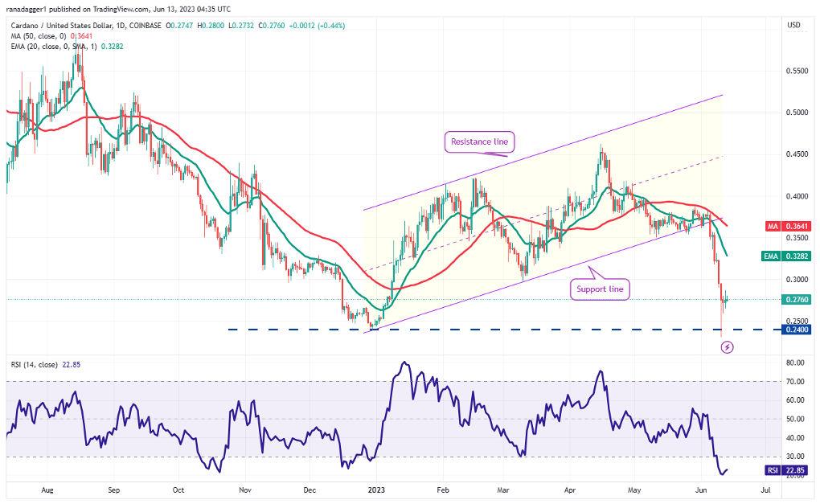This screenshot has height=504, width=820.
Task: Click the Apr label on the time axis
Action: pyautogui.click(x=570, y=490)
